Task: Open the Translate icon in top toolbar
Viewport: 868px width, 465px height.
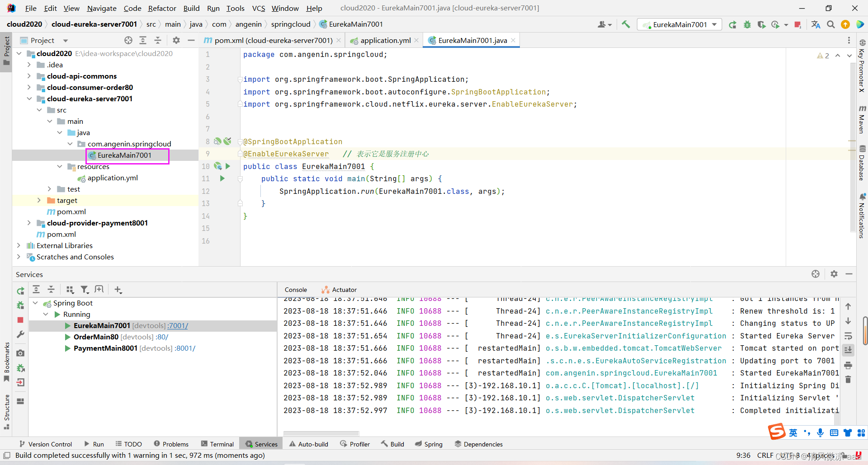Action: (816, 24)
